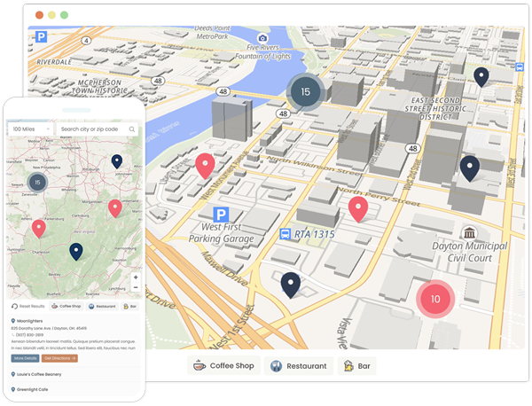Click the RTA 1315 bus stop icon
Viewport: 532px width, 406px height.
tap(286, 234)
